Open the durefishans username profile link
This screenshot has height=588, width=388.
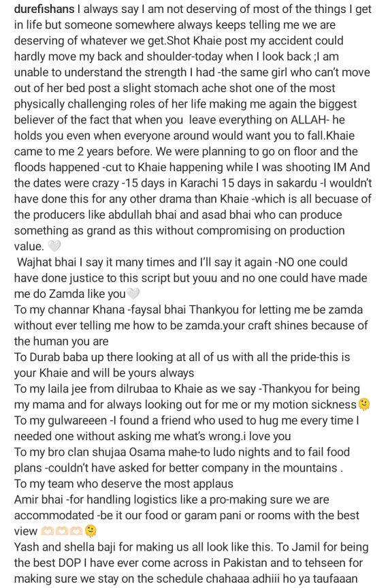44,9
